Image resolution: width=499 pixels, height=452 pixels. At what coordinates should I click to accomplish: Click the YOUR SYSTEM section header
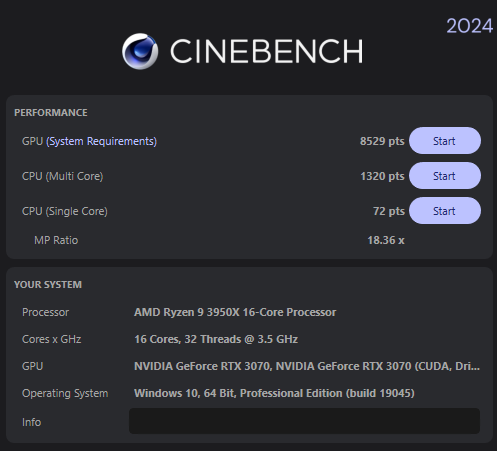tap(48, 285)
